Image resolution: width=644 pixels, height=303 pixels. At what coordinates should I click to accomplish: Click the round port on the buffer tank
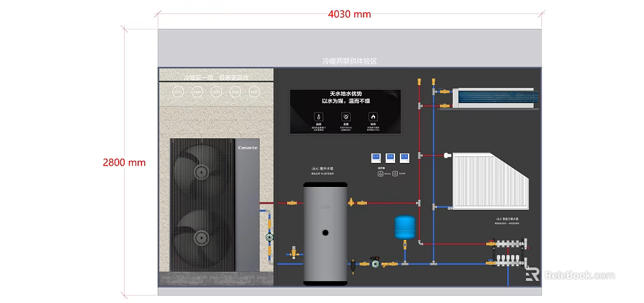pos(325,233)
